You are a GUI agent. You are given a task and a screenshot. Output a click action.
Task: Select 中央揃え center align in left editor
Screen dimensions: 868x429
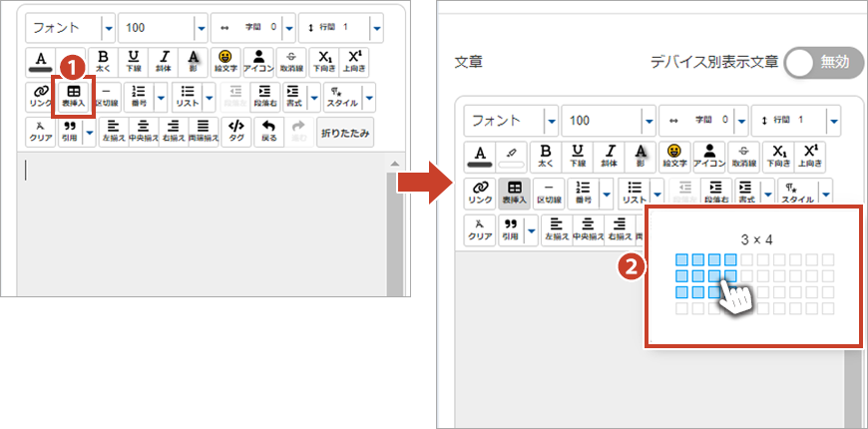(144, 131)
